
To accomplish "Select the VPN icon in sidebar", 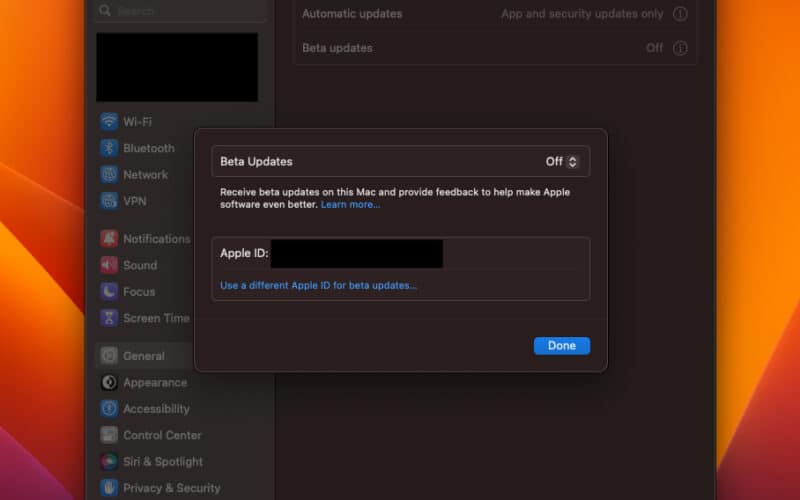I will coord(109,201).
